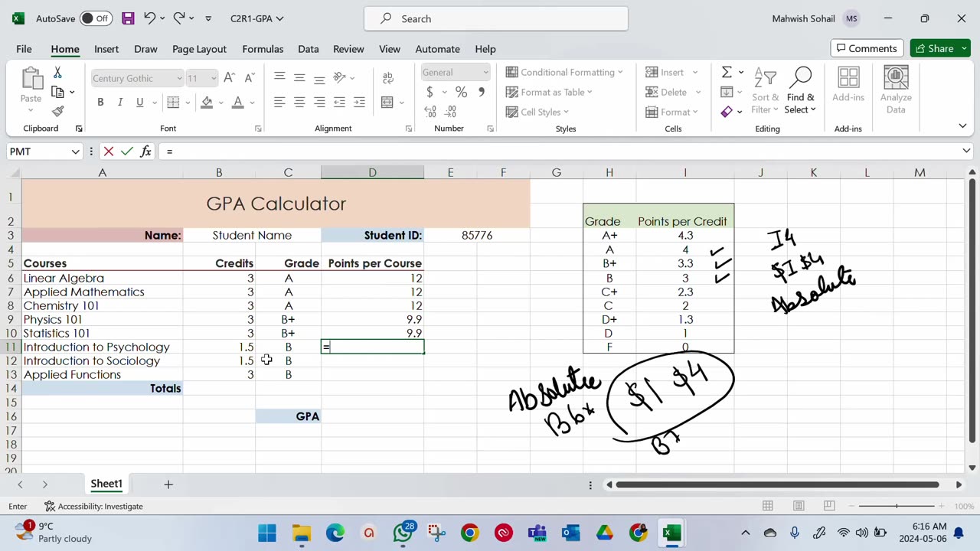The height and width of the screenshot is (551, 980).
Task: Toggle Align Right for the cell
Action: (x=319, y=103)
